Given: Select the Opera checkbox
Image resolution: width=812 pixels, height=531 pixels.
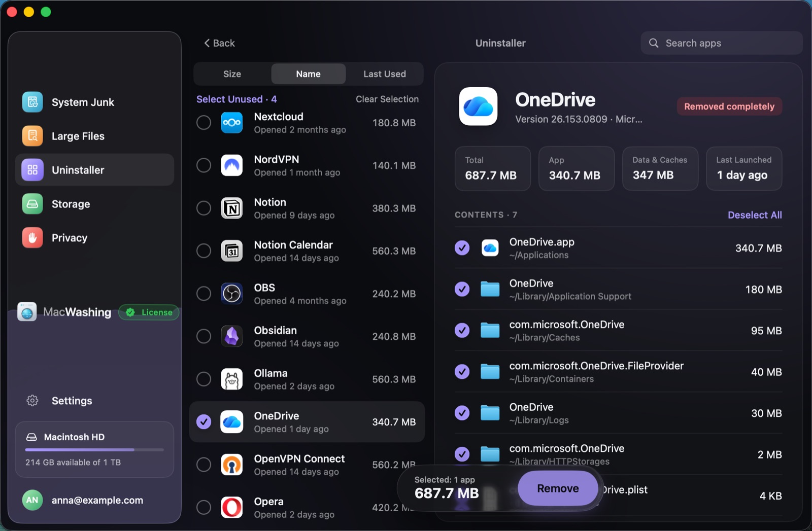Looking at the screenshot, I should 204,507.
